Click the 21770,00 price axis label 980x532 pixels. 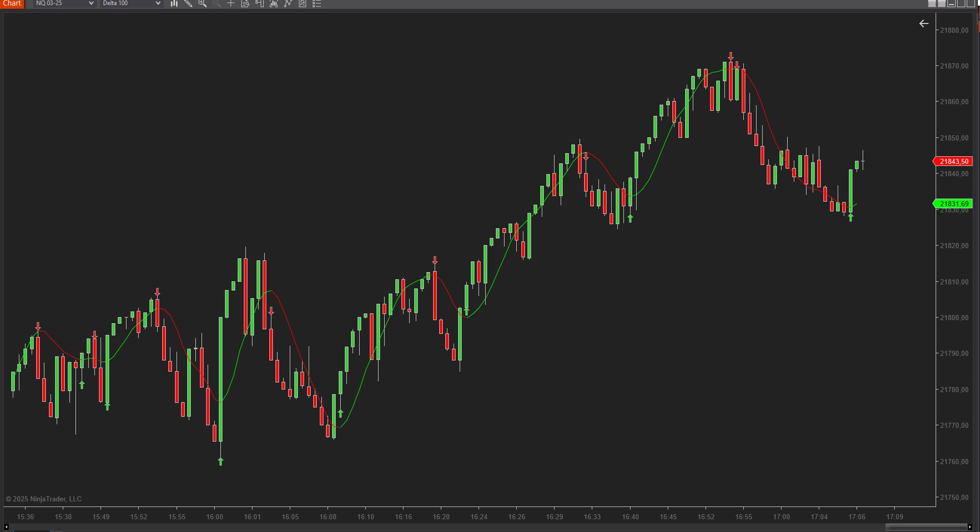954,425
